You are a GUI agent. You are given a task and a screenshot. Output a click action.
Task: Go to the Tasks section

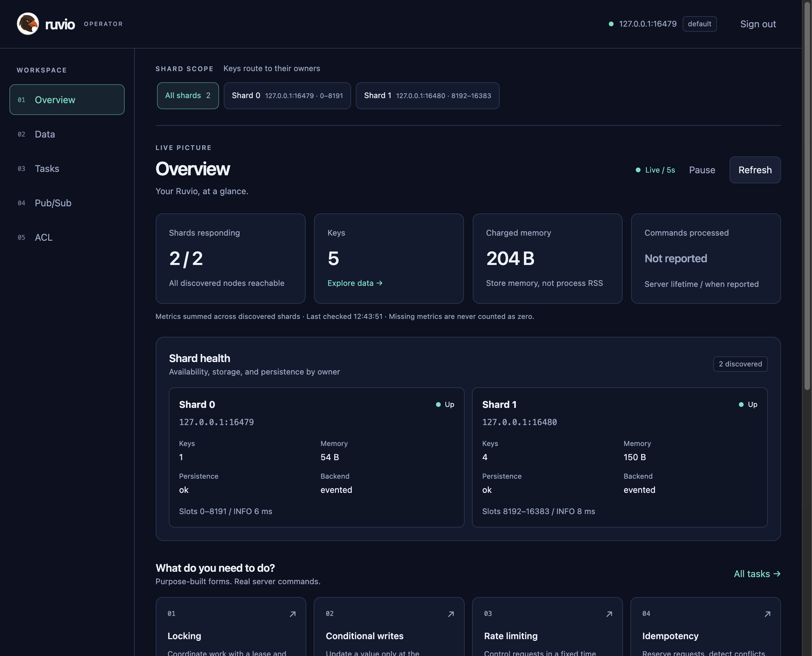[x=67, y=169]
